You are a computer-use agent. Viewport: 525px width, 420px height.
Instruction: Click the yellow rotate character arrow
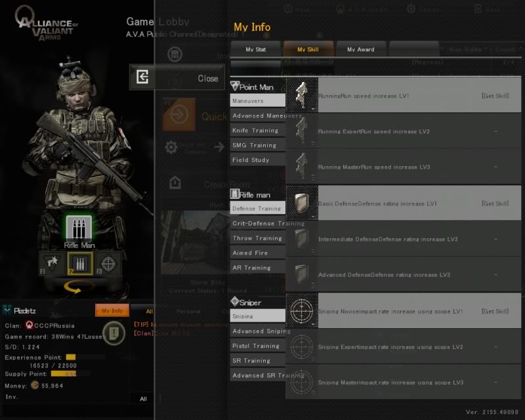pyautogui.click(x=74, y=287)
